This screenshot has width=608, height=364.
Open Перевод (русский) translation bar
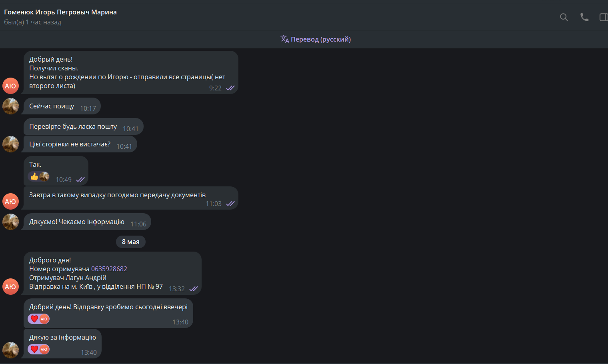point(316,39)
